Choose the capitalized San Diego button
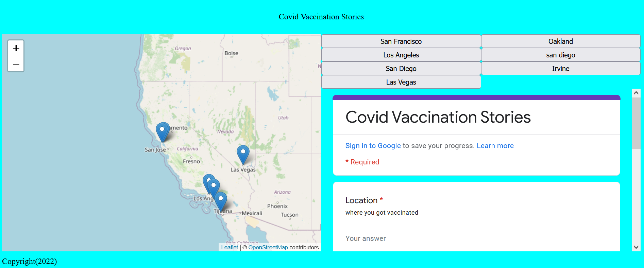 pyautogui.click(x=401, y=69)
